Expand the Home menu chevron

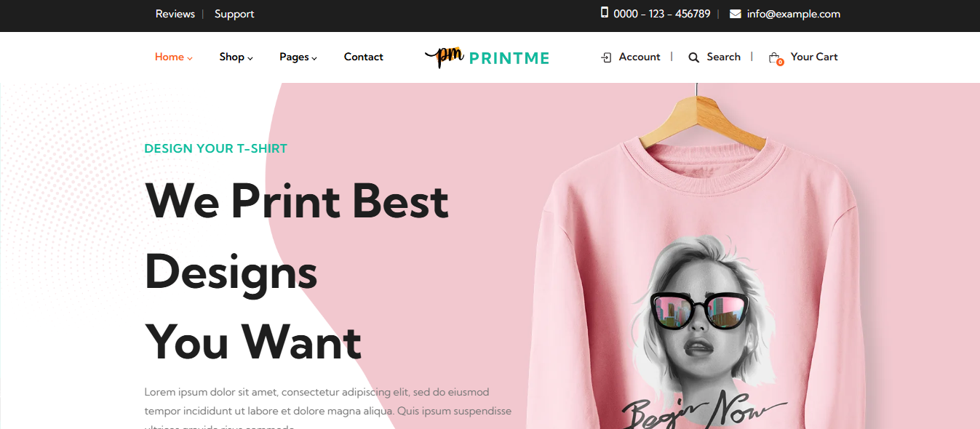click(190, 58)
